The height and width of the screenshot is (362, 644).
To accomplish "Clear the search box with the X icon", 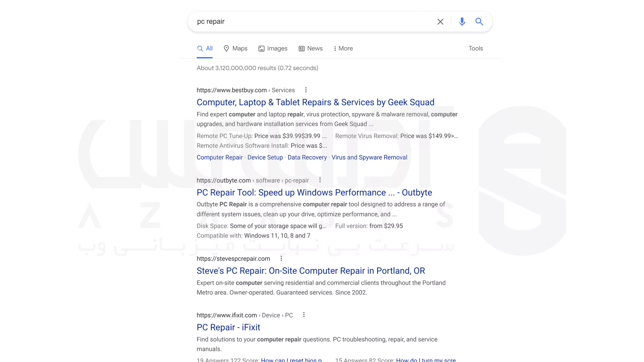I will point(440,22).
